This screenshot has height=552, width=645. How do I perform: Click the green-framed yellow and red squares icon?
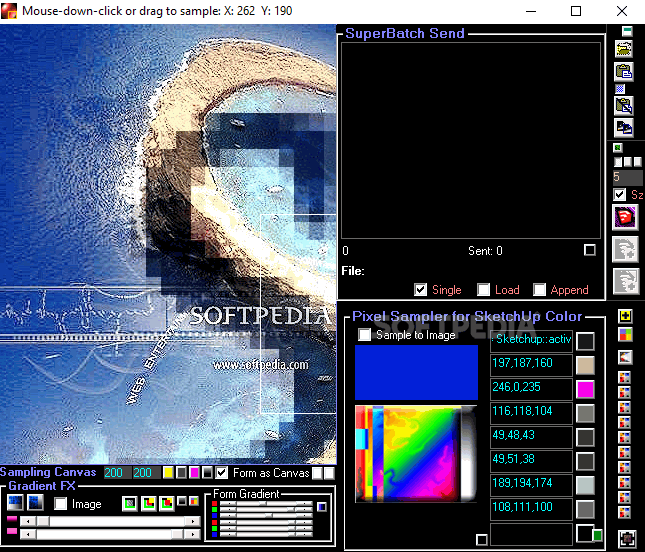[148, 503]
